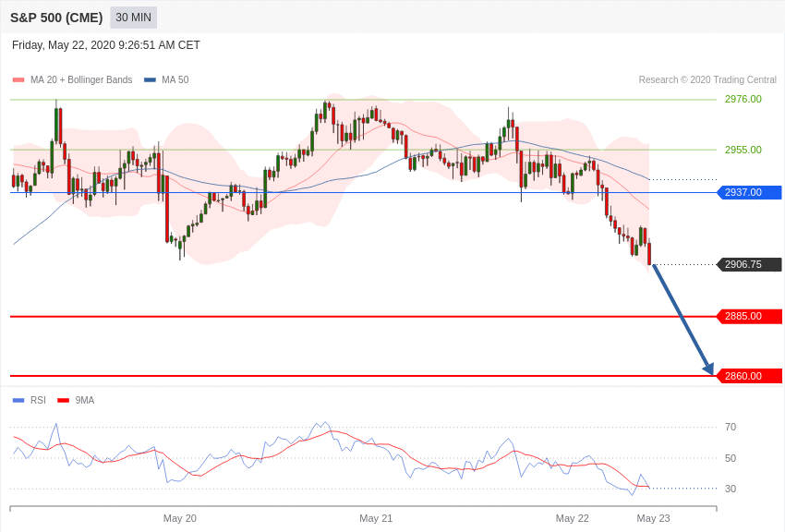Click the green 2976.00 resistance label
Image resolution: width=785 pixels, height=532 pixels.
click(x=743, y=99)
